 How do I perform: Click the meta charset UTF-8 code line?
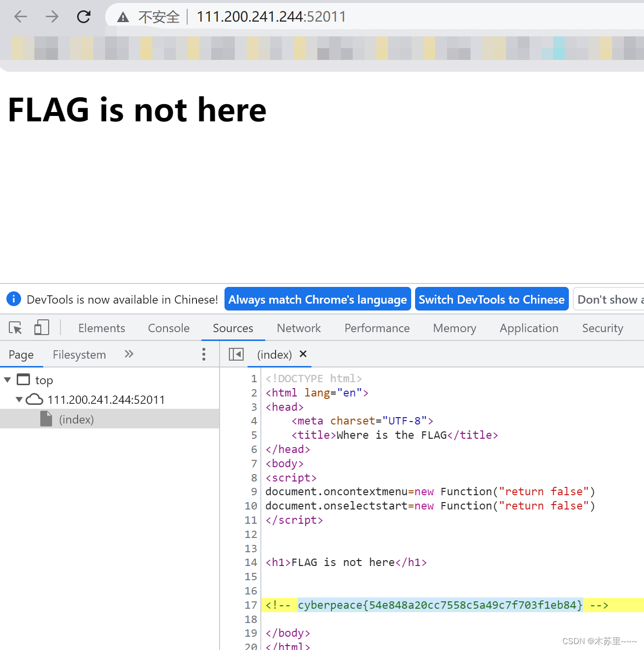coord(363,421)
